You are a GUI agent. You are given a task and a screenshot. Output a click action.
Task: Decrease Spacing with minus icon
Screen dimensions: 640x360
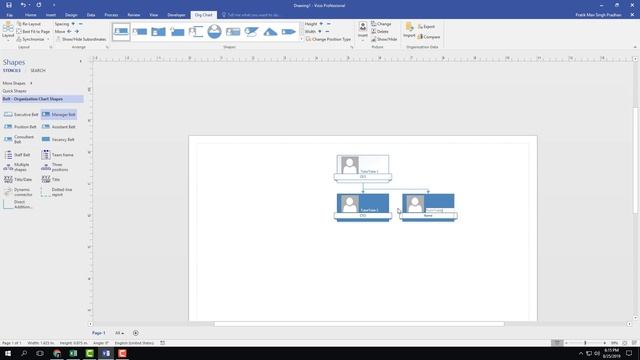(x=81, y=24)
